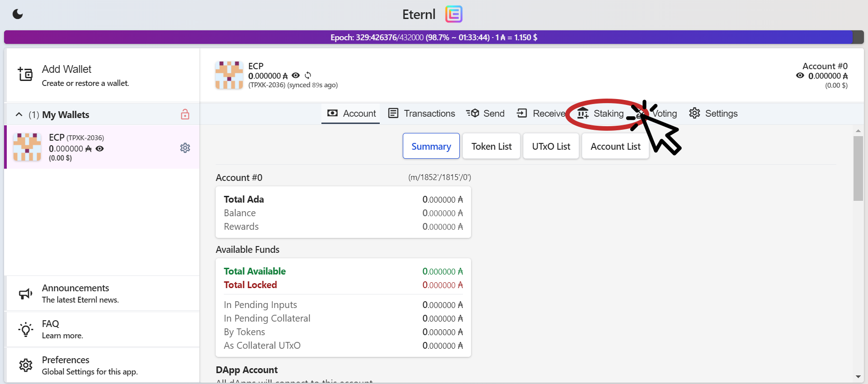This screenshot has width=868, height=384.
Task: Toggle eye icon next to ECP header balance
Action: [296, 76]
